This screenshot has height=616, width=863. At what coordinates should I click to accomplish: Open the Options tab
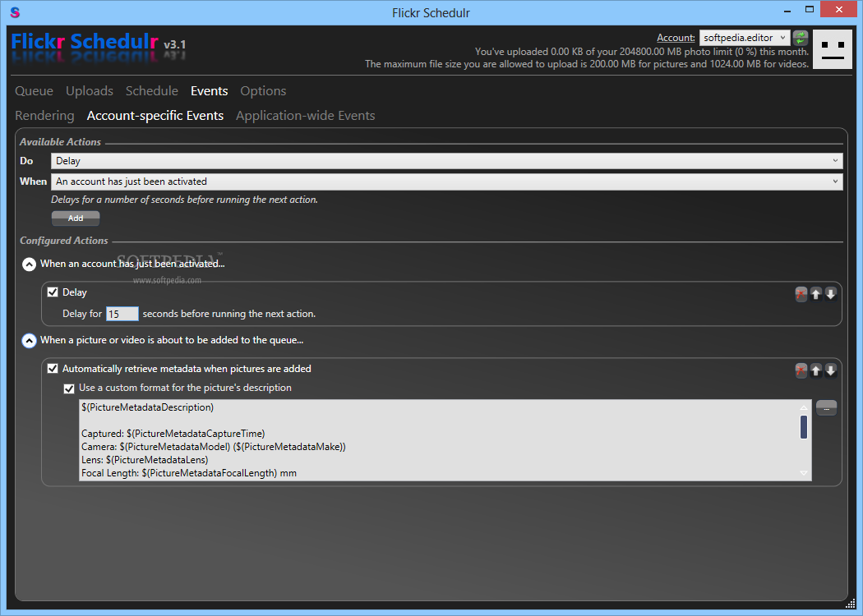263,90
